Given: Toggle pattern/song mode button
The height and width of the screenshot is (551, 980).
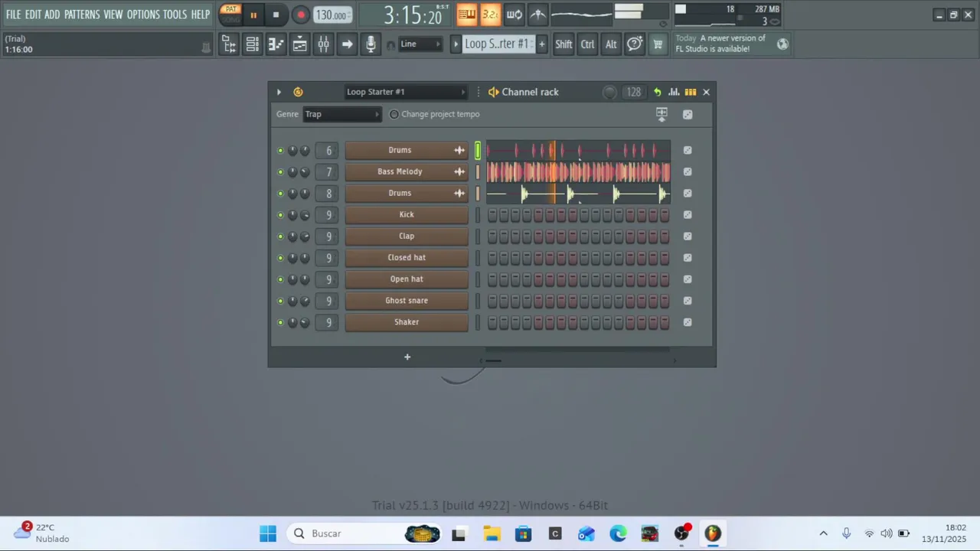Looking at the screenshot, I should point(230,14).
